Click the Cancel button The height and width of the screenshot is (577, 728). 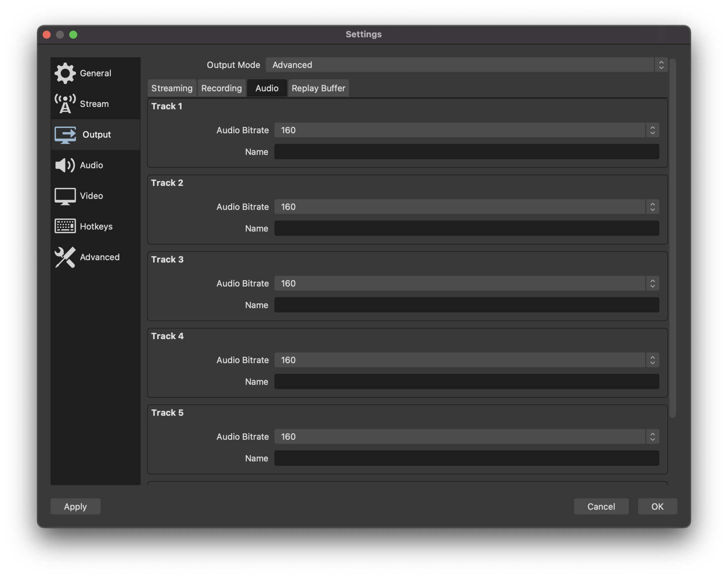(x=601, y=506)
